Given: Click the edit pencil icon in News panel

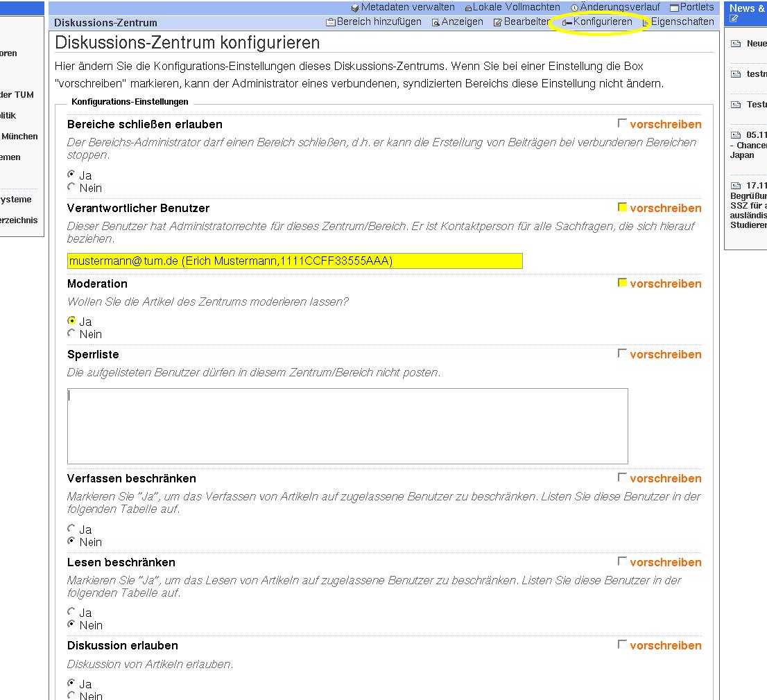Looking at the screenshot, I should tap(734, 19).
